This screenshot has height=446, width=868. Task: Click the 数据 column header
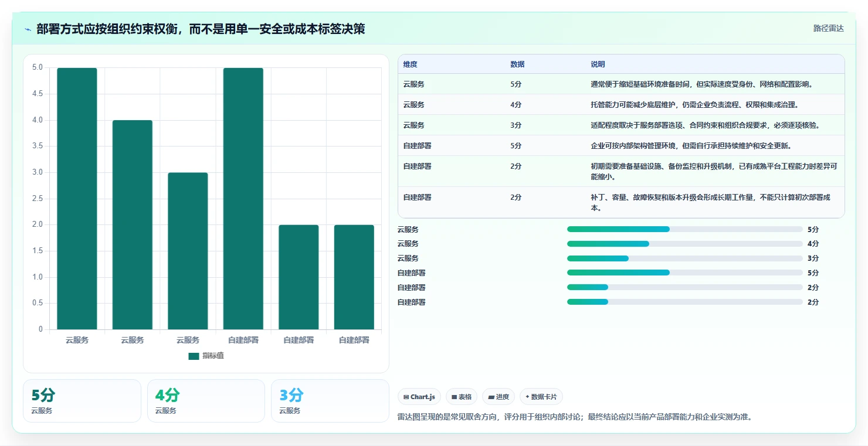[x=517, y=64]
